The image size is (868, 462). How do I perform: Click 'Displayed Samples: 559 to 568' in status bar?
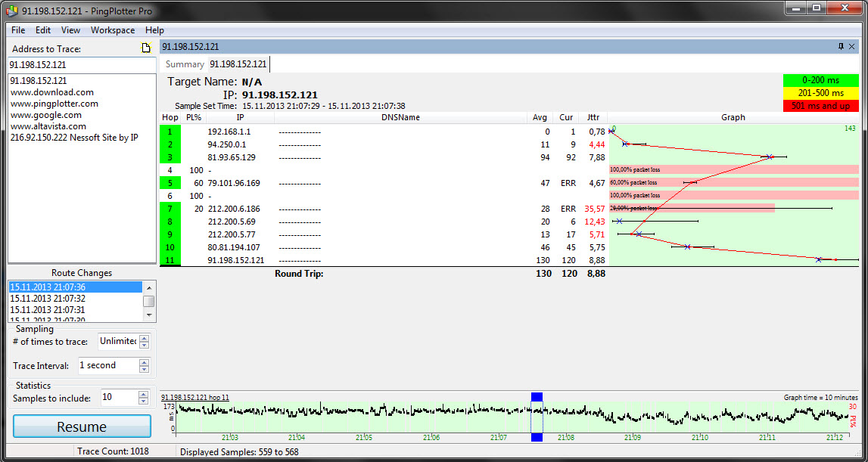click(239, 451)
